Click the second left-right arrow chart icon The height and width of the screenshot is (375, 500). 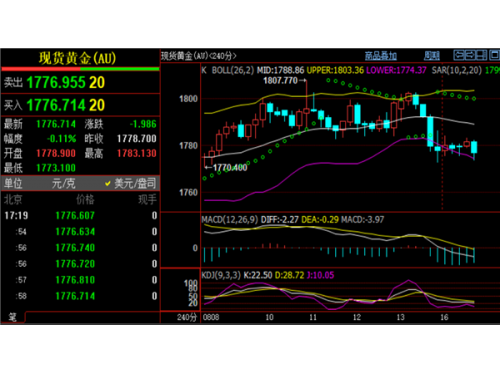470,55
